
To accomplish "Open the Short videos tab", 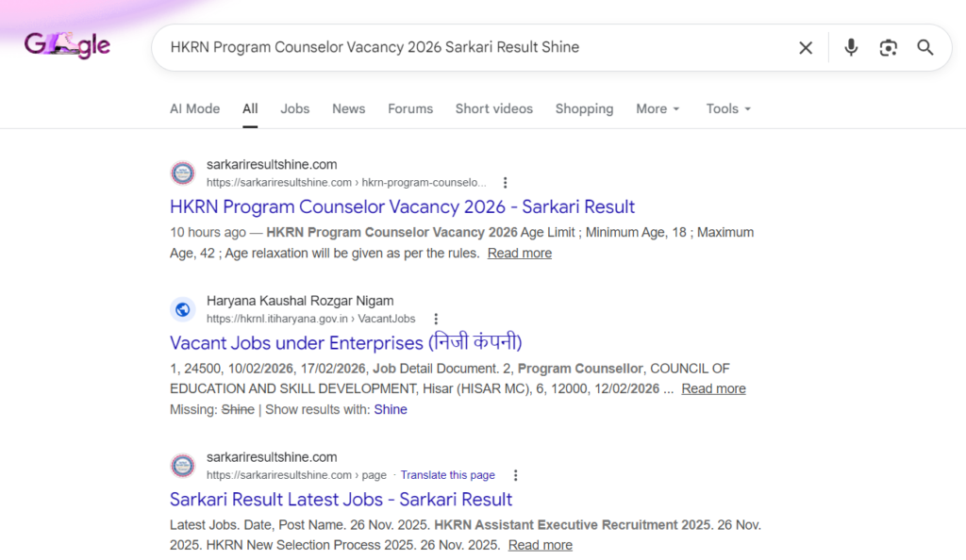I will coord(493,108).
